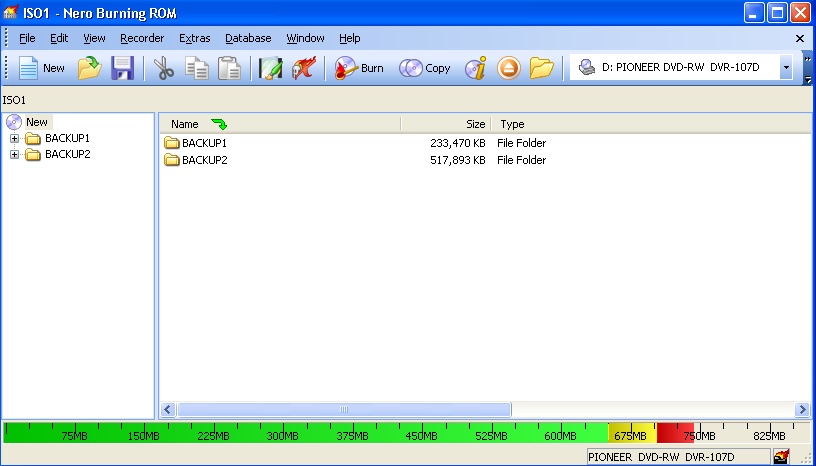816x466 pixels.
Task: Expand BACKUP1 folder in tree
Action: 14,138
